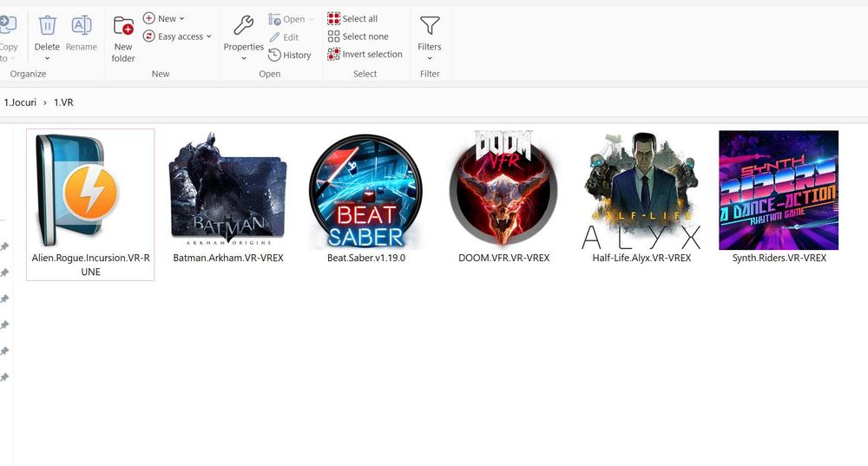Image resolution: width=868 pixels, height=466 pixels.
Task: Expand the Copy to dropdown arrow
Action: [13, 59]
